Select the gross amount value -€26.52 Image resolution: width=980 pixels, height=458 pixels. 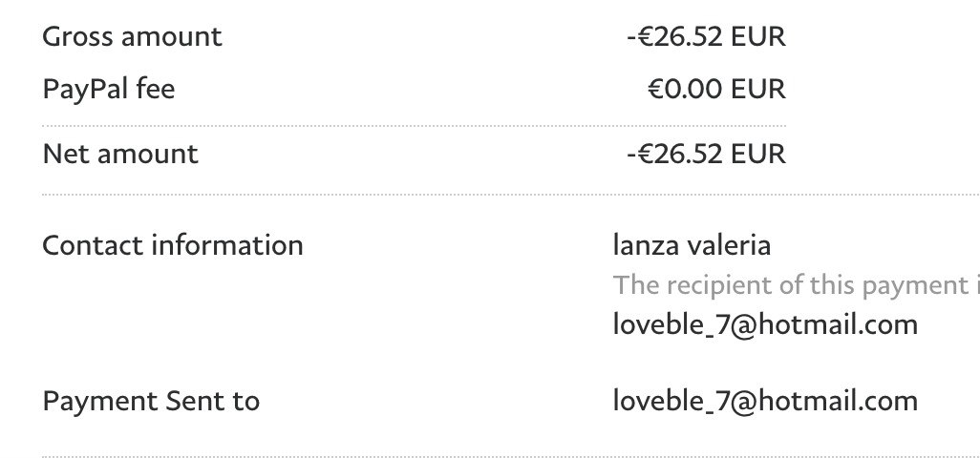click(x=675, y=37)
